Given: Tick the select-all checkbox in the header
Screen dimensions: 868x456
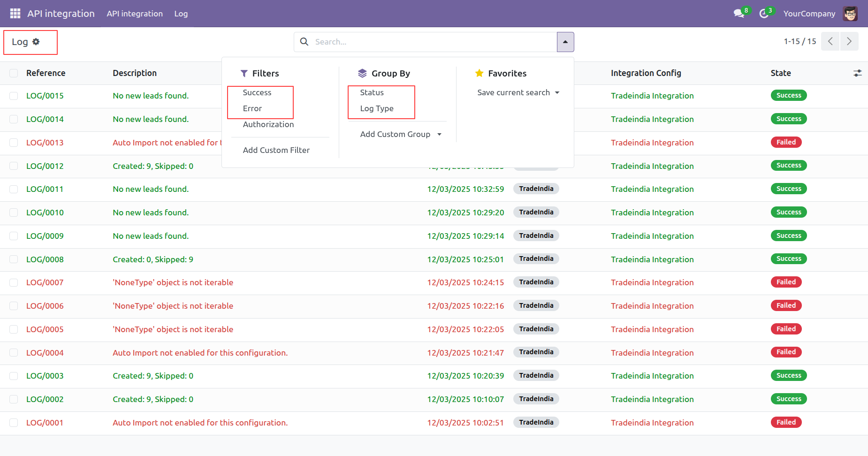Looking at the screenshot, I should [14, 73].
